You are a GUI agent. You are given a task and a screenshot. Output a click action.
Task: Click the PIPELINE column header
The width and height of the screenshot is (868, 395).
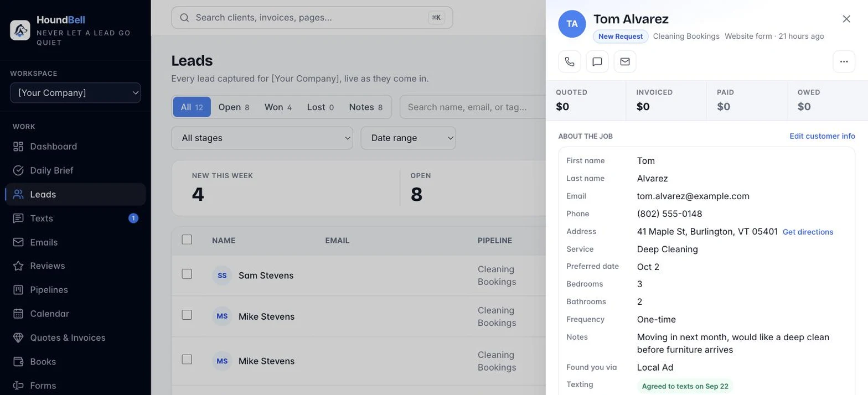coord(495,241)
